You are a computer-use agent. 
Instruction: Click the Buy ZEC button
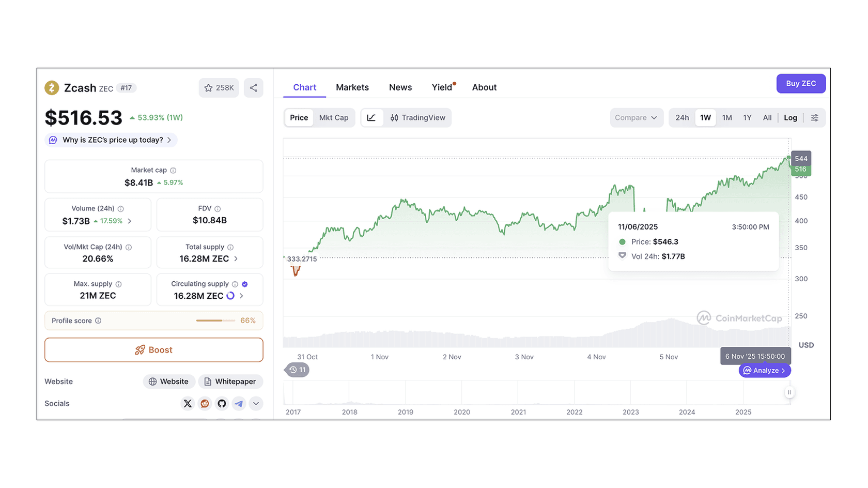tap(801, 83)
